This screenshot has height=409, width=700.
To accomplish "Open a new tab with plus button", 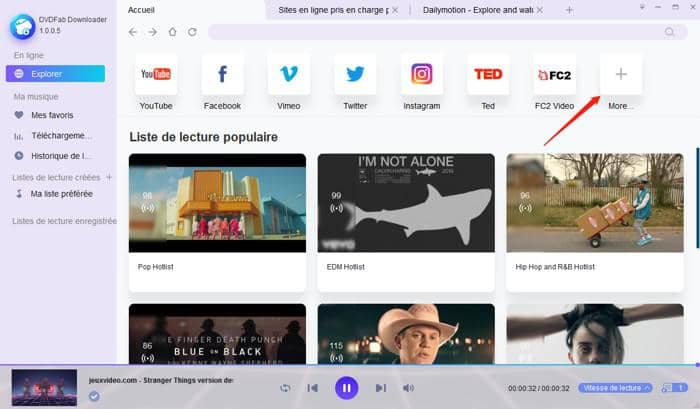I will coord(569,10).
